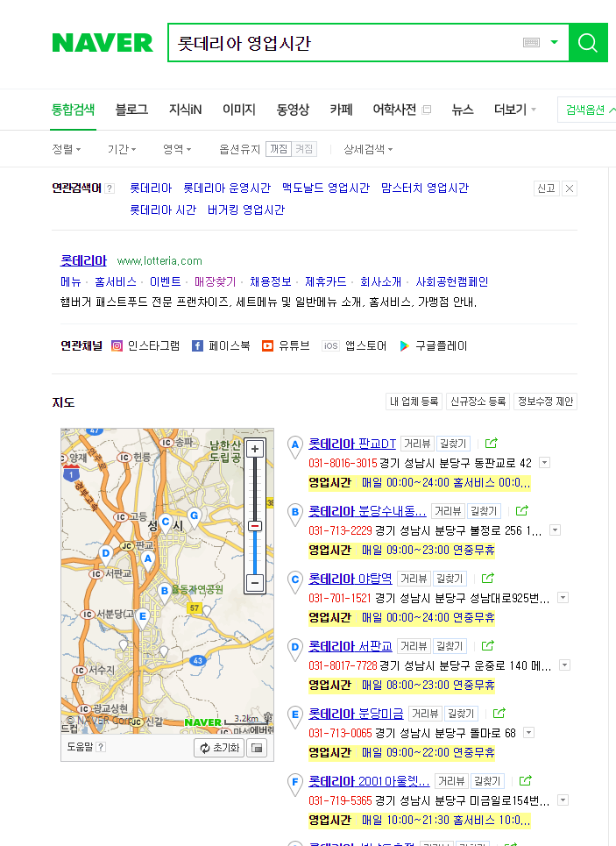Click share icon for 롯데리아 서판교
616x846 pixels.
coord(487,646)
